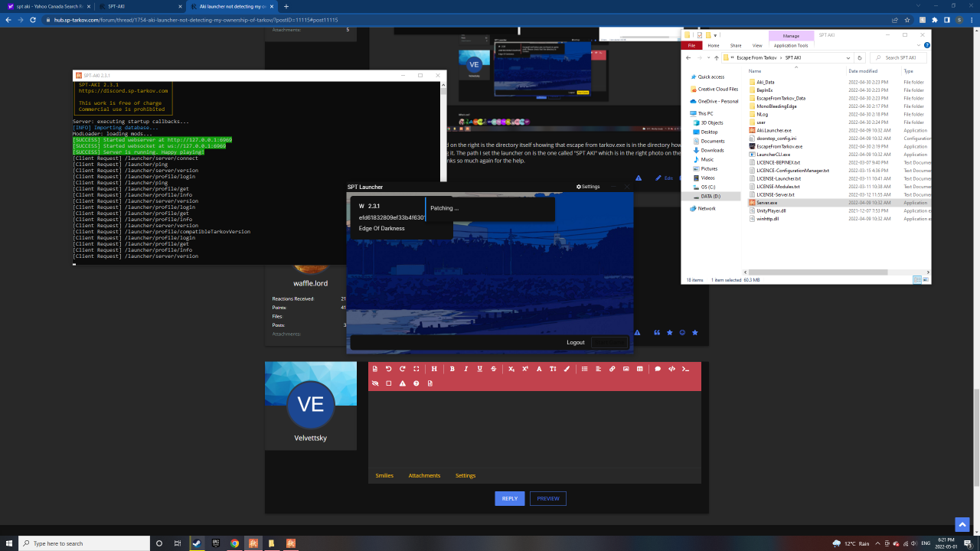Open the font size tool
The image size is (980, 551).
tap(553, 369)
